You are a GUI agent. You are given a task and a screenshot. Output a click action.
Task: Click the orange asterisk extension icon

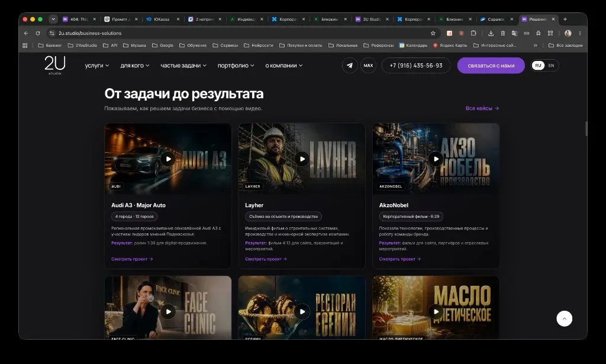pyautogui.click(x=462, y=33)
